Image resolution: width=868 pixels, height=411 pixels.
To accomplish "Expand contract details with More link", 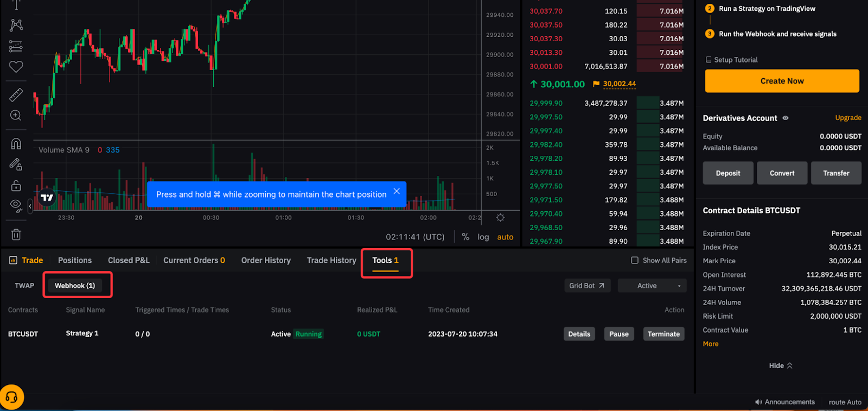I will 711,344.
